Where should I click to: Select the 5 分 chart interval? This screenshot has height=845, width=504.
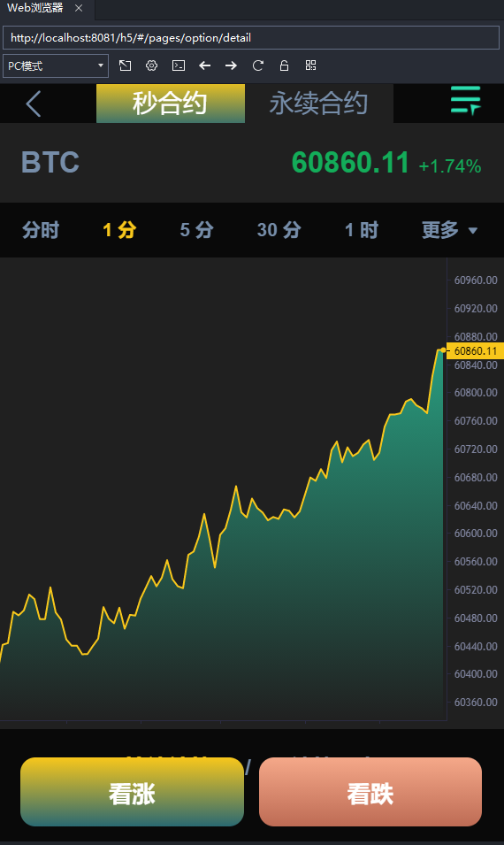[196, 230]
